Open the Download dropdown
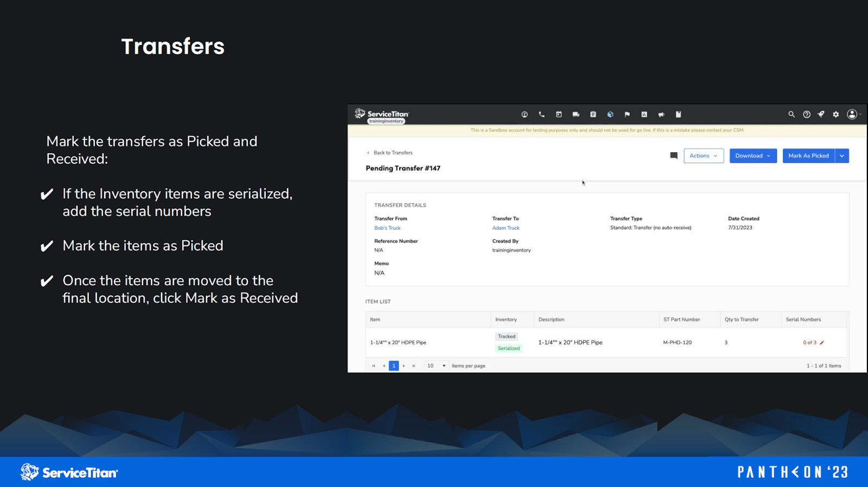Image resolution: width=868 pixels, height=487 pixels. (x=753, y=156)
